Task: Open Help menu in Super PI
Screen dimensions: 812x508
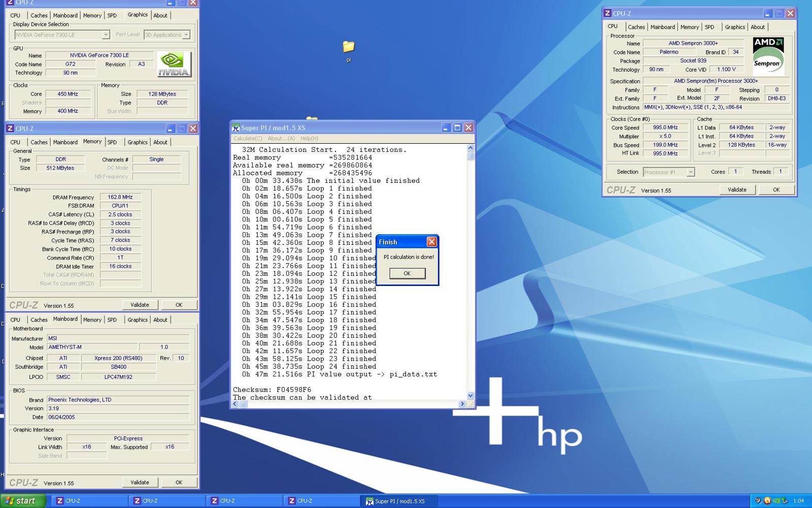Action: [309, 138]
